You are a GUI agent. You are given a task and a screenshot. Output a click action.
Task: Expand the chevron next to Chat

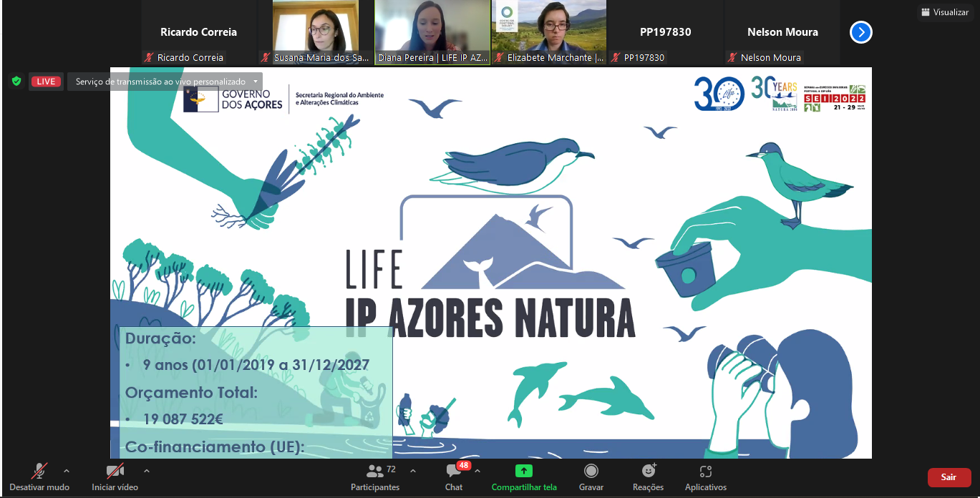(477, 471)
